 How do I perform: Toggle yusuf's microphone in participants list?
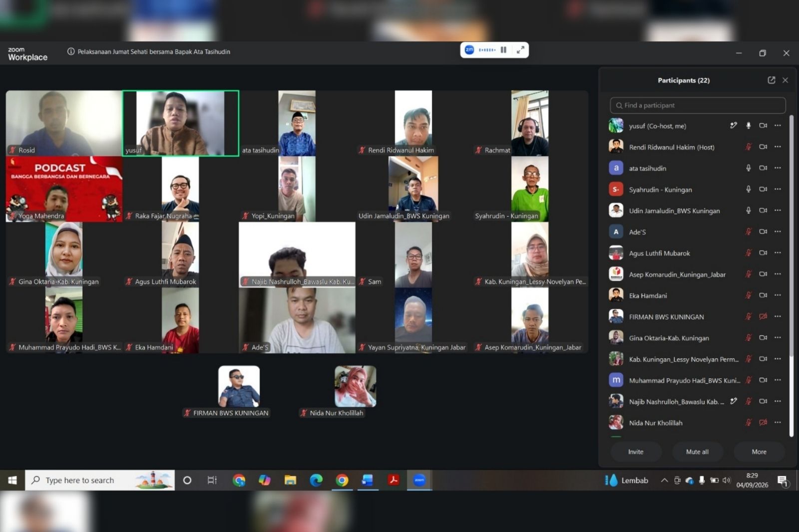(x=748, y=126)
